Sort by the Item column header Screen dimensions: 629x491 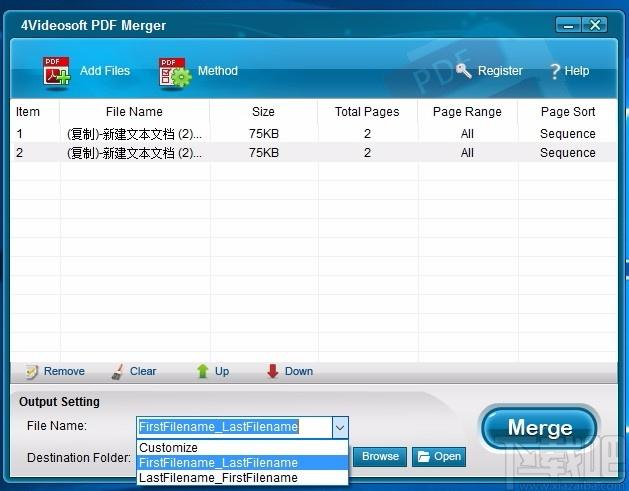click(28, 112)
